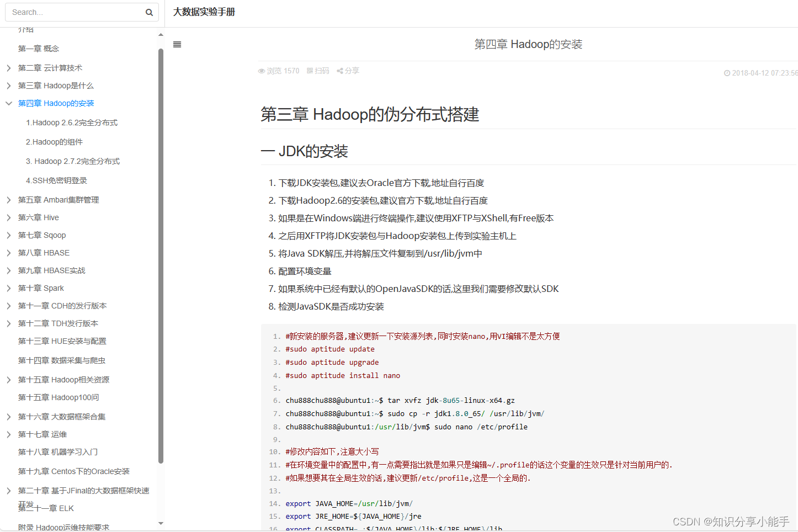The image size is (798, 532).
Task: Expand 第五章 Ambari集群管理 chevron
Action: point(9,200)
